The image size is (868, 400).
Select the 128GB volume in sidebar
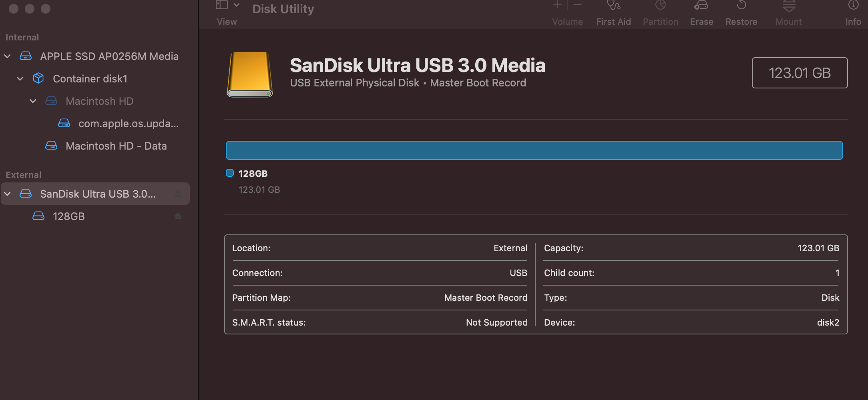click(69, 216)
